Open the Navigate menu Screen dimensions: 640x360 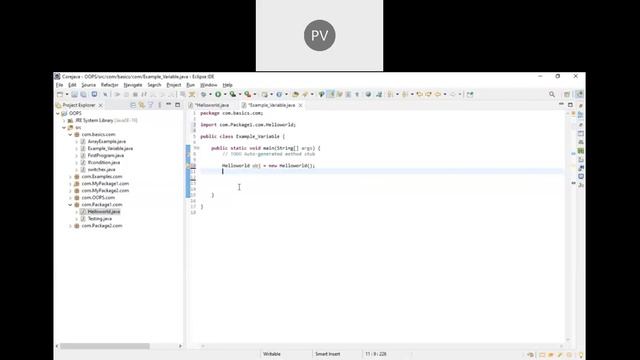133,85
